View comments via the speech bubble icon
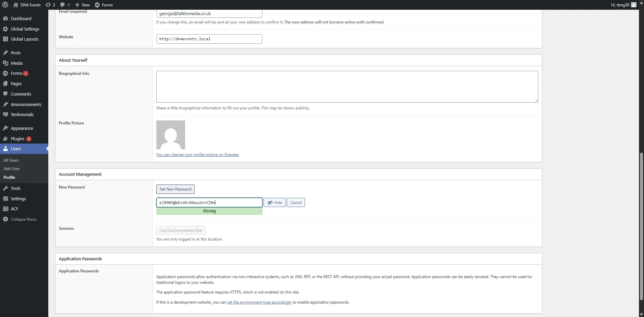Image resolution: width=644 pixels, height=317 pixels. point(64,5)
